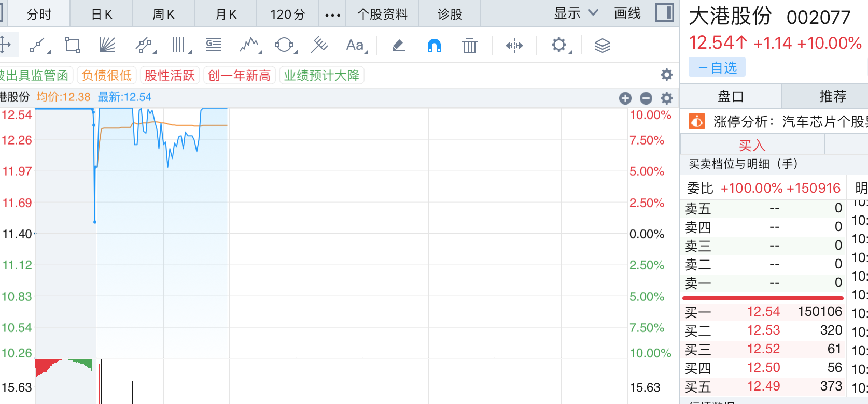
Task: Activate the parallel channel drawing tool
Action: [145, 45]
